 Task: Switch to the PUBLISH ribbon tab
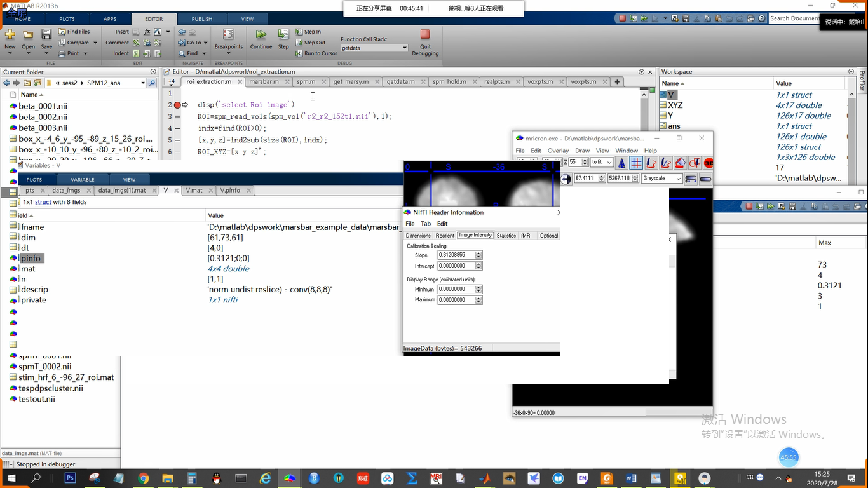202,19
